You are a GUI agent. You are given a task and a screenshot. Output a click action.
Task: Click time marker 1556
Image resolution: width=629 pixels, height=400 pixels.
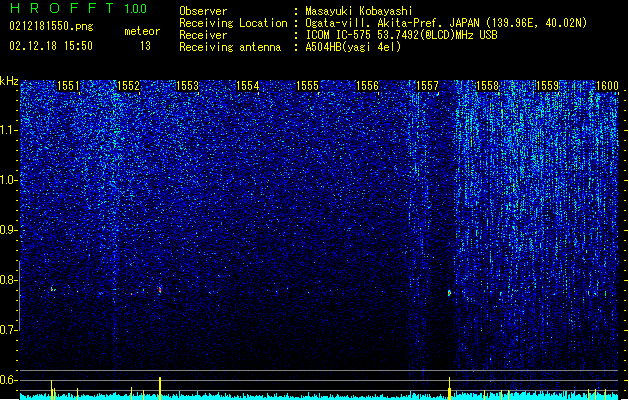[367, 86]
